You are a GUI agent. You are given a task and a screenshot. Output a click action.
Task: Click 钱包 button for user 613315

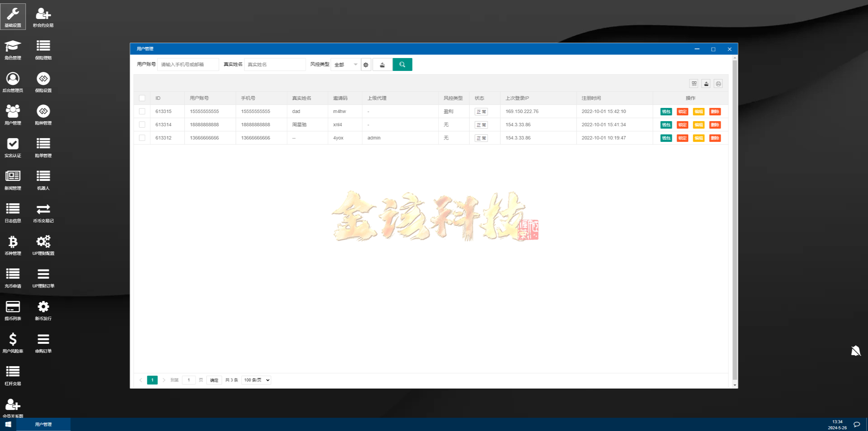666,111
